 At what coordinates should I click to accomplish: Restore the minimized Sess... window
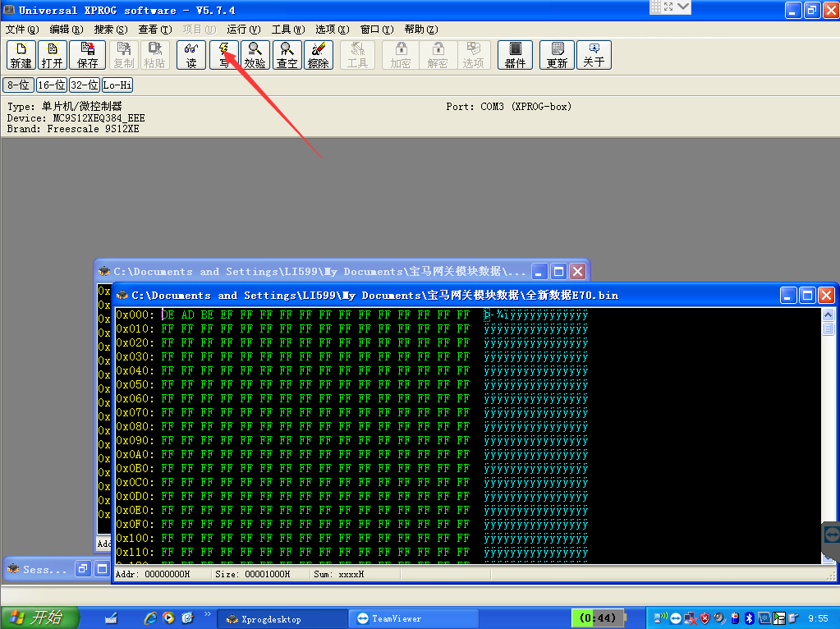pyautogui.click(x=82, y=569)
